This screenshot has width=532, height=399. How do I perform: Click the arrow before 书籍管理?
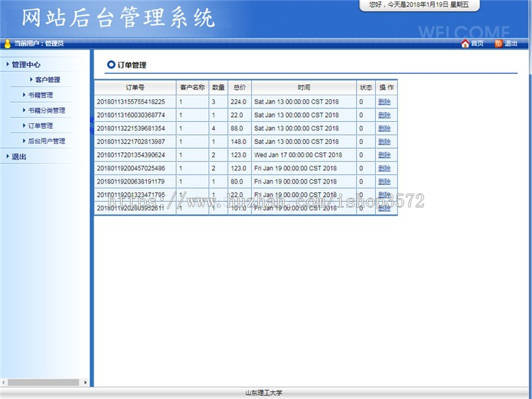click(x=23, y=94)
